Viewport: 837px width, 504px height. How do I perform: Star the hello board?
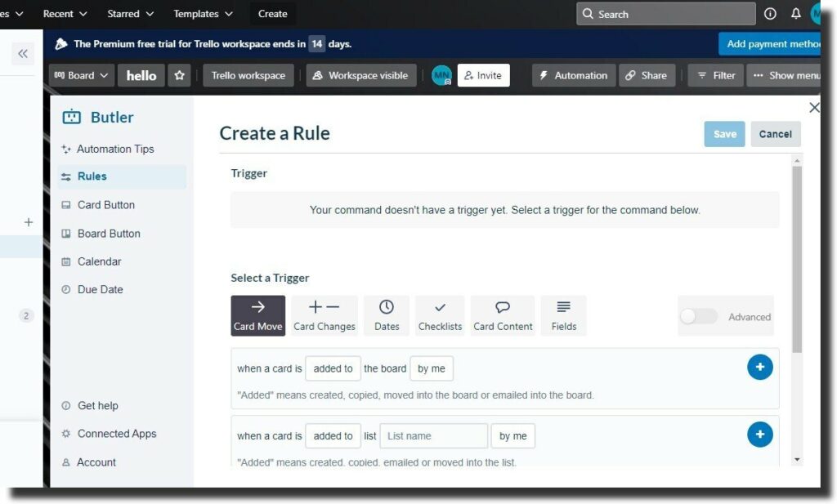click(179, 75)
